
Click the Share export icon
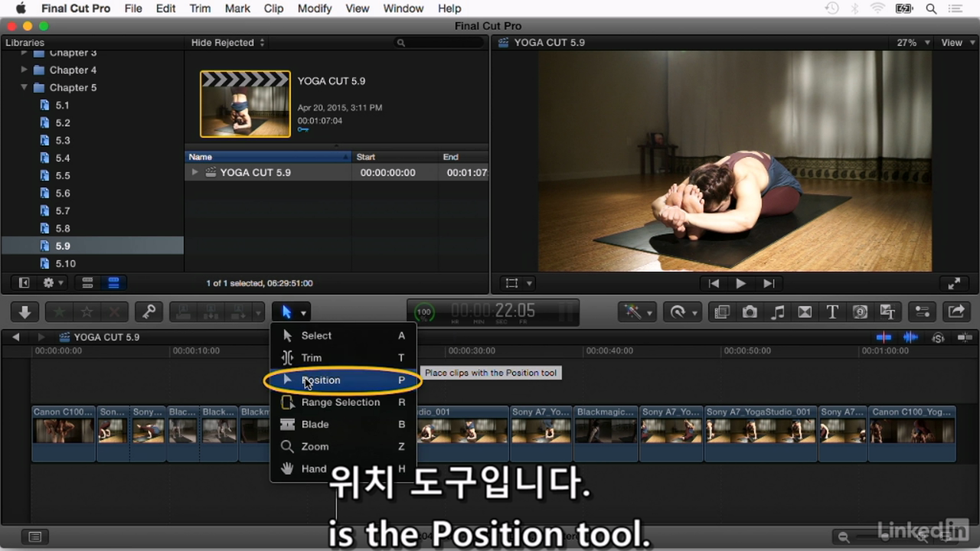(955, 311)
